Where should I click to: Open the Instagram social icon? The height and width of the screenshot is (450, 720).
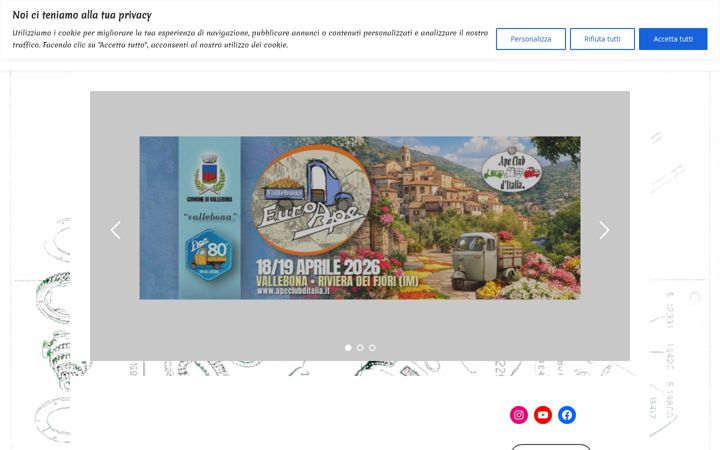[x=519, y=415]
